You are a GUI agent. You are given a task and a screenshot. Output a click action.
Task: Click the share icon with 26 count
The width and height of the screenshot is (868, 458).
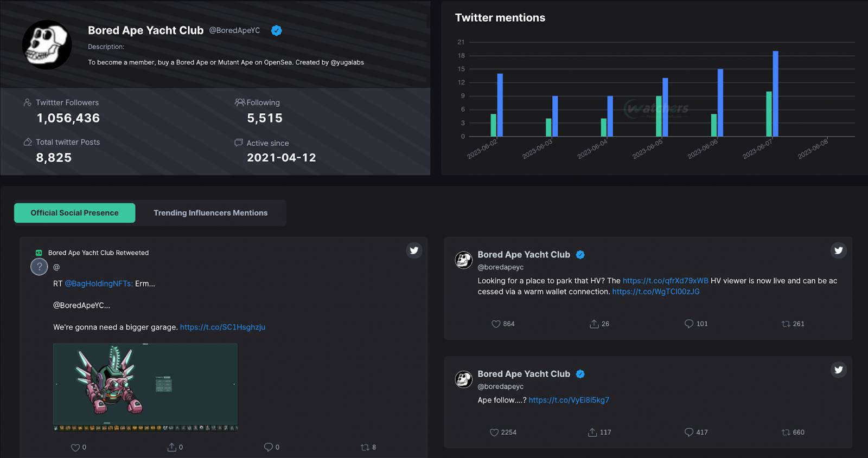point(594,324)
